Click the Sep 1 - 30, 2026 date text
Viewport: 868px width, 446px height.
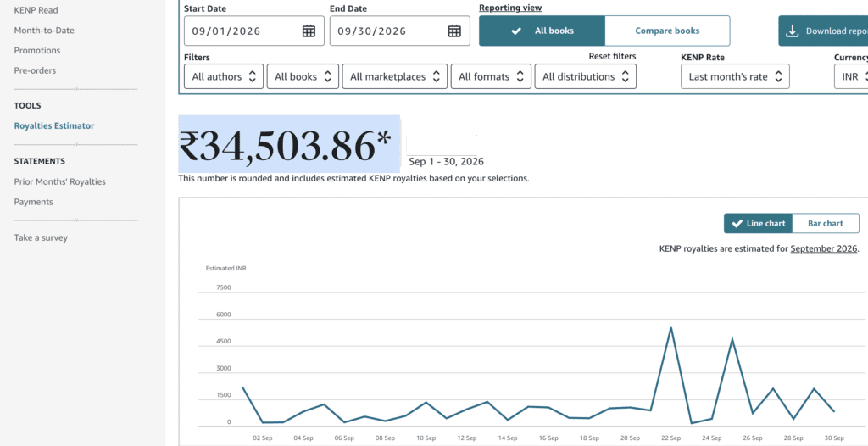point(446,162)
